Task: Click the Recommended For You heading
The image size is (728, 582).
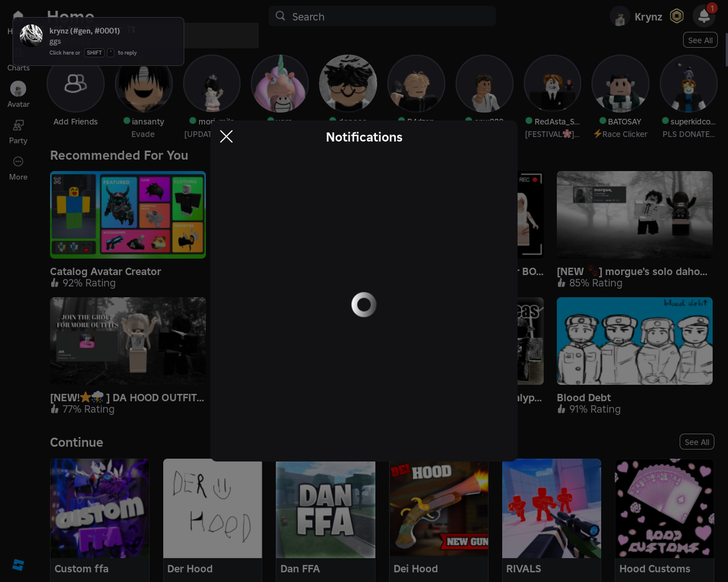Action: coord(119,155)
